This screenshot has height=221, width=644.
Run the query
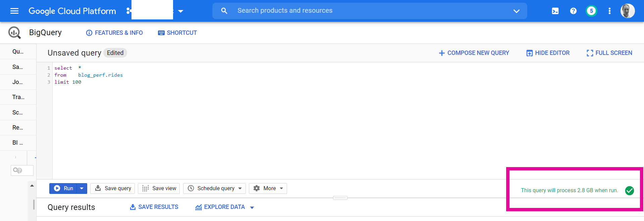(64, 189)
